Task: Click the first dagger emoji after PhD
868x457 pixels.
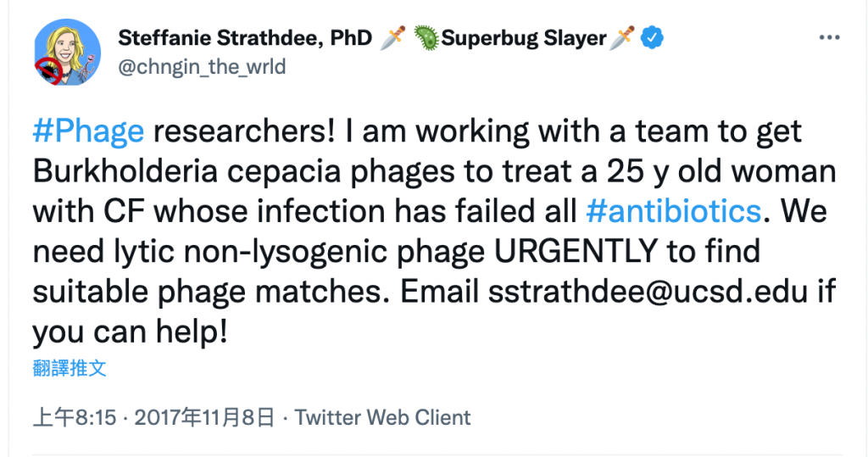Action: click(x=392, y=38)
